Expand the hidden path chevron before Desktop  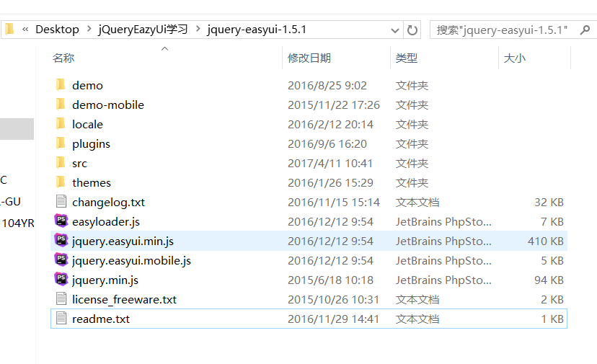click(25, 30)
